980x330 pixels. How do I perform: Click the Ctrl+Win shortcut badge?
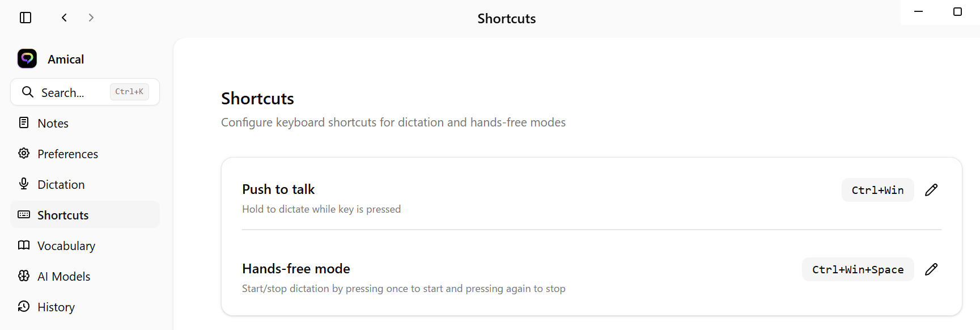(x=877, y=190)
